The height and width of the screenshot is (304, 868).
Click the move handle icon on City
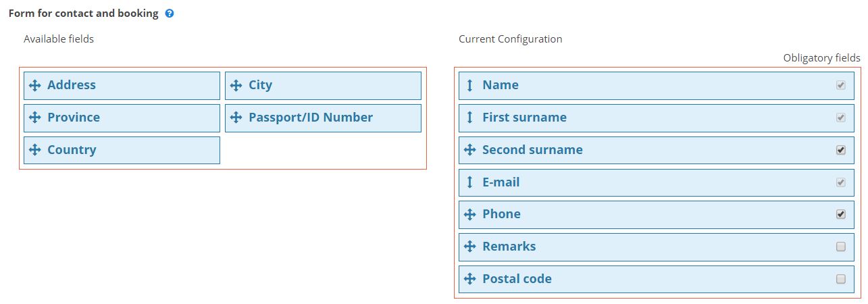[x=236, y=85]
